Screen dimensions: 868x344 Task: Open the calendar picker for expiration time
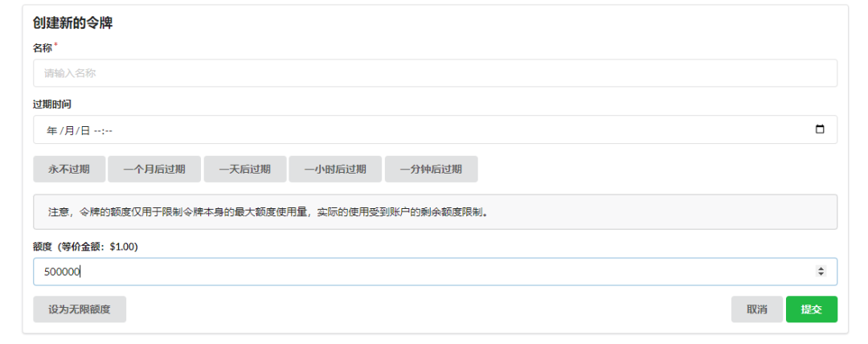(x=820, y=129)
